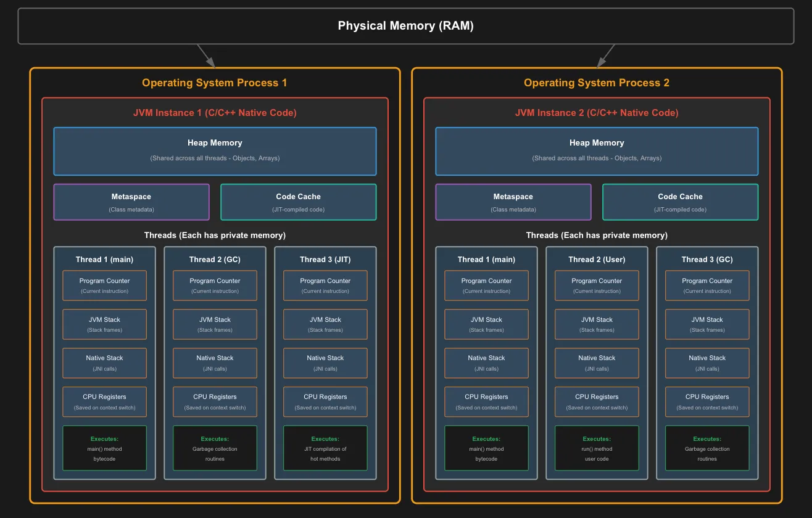Viewport: 812px width, 518px height.
Task: Select the "Thread 2 (User)" heading
Action: click(x=597, y=259)
